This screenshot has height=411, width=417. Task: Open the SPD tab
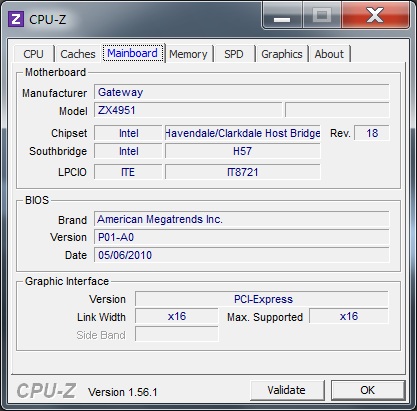(x=234, y=54)
